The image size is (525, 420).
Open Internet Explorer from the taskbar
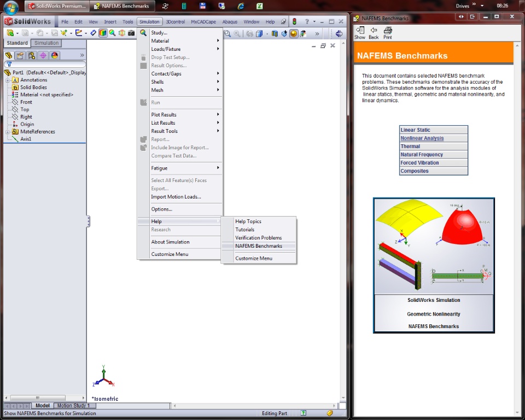[x=241, y=5]
